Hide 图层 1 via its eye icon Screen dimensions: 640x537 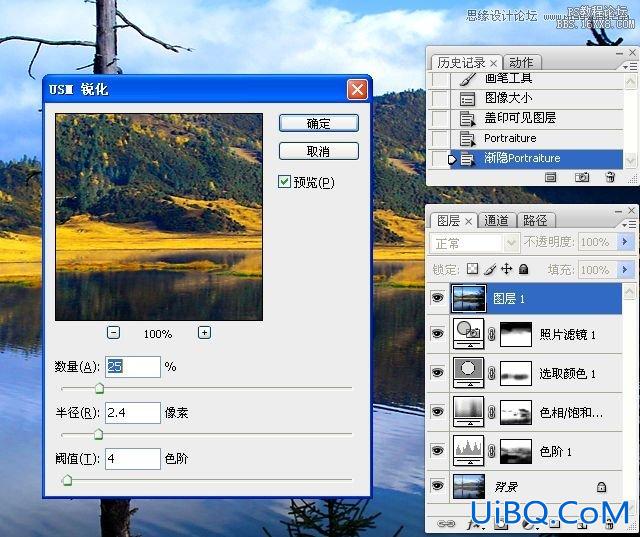[438, 298]
